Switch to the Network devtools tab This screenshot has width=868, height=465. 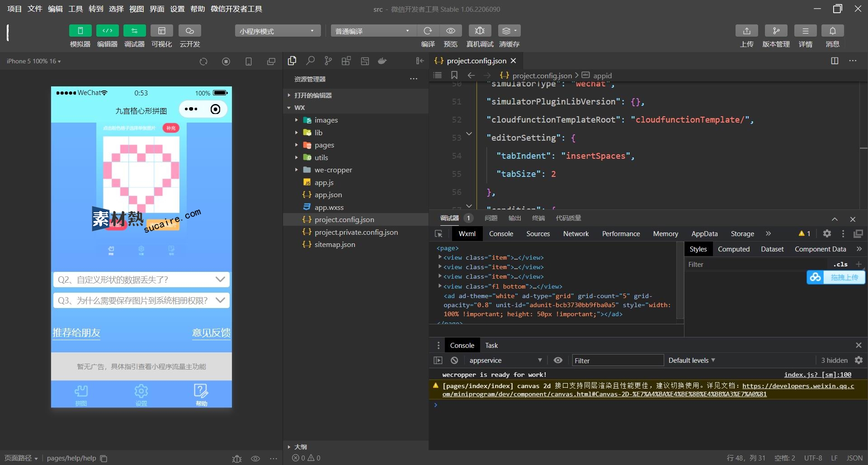576,234
